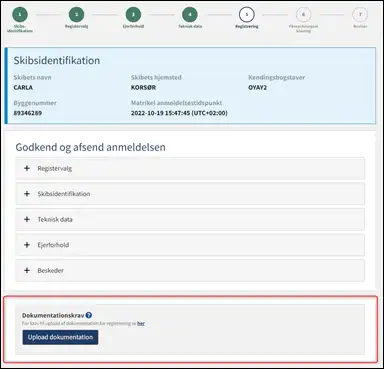Go to step 2 Registervalg circle

pos(76,14)
